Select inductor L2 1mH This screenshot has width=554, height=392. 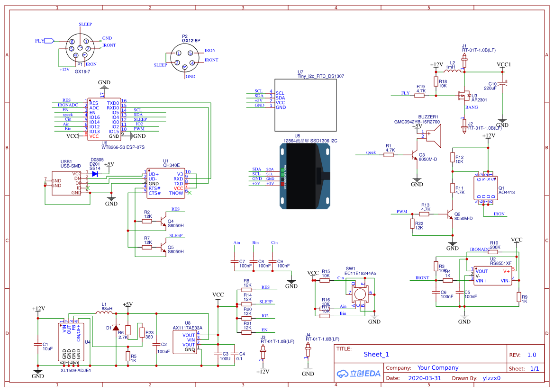[453, 70]
